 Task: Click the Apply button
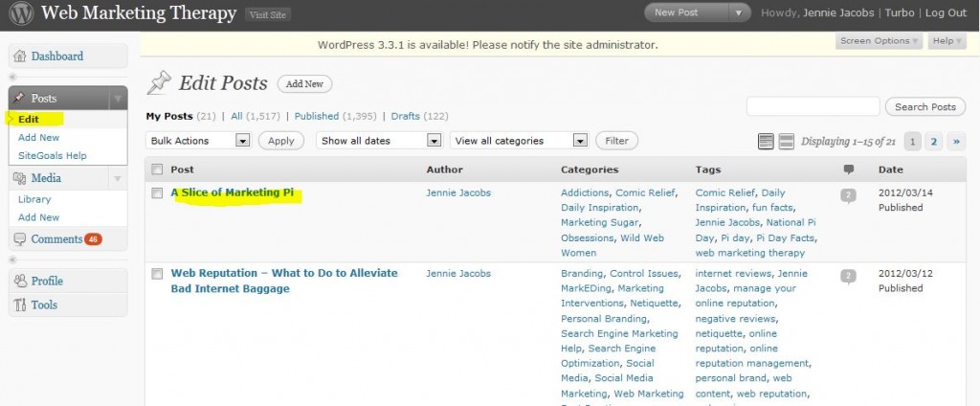click(281, 141)
